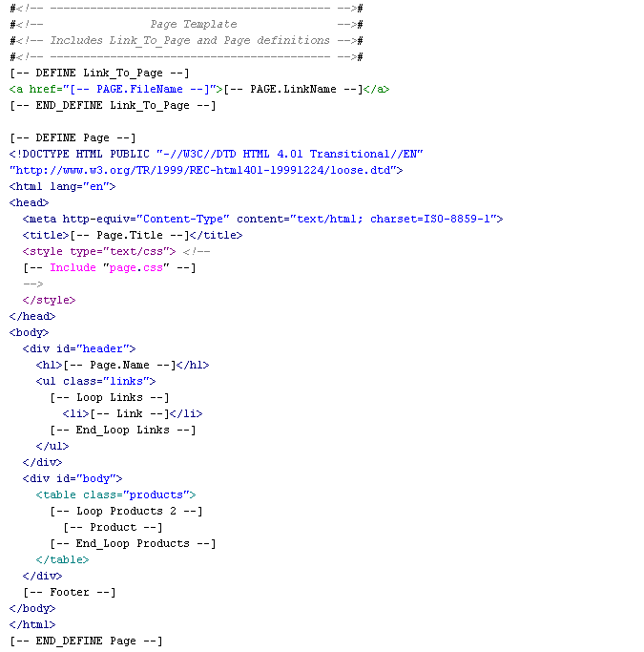Click the "[-- DEFINE Page --]" line

tap(73, 137)
